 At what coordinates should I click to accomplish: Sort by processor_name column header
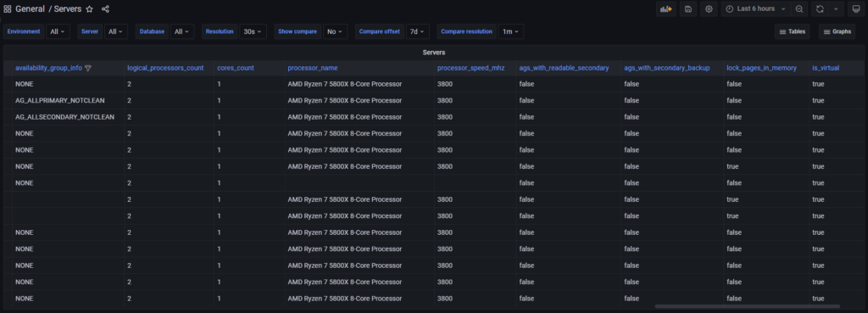tap(312, 68)
